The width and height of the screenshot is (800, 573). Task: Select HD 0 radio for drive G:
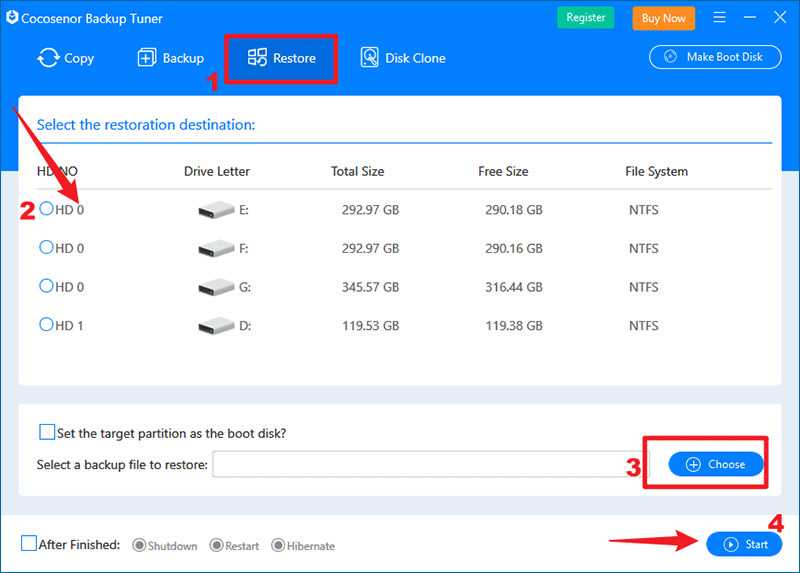click(46, 286)
